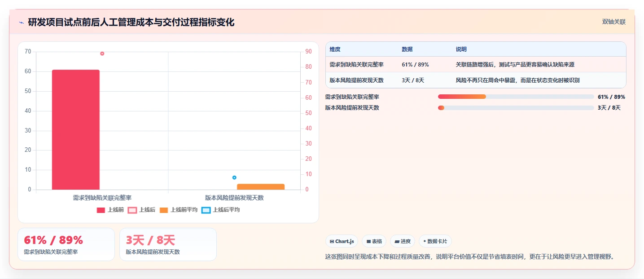Click the blue 上线后平均 data point marker

click(x=234, y=177)
